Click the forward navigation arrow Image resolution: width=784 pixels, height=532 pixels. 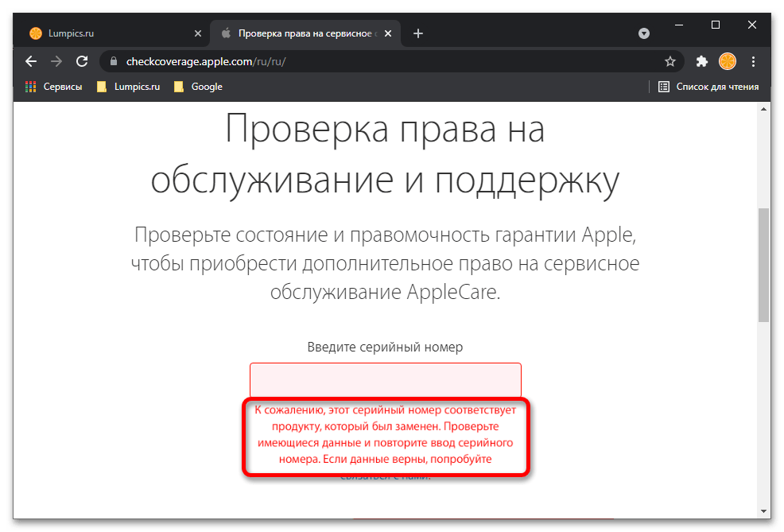point(56,61)
